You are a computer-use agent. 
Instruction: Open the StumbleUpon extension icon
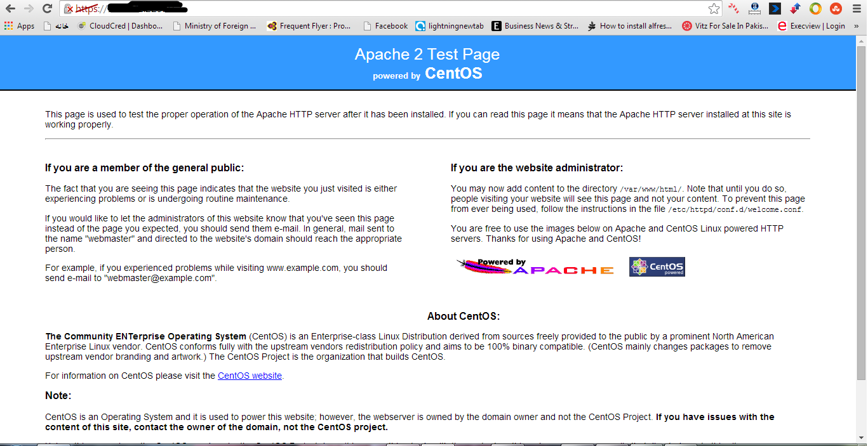(x=836, y=8)
